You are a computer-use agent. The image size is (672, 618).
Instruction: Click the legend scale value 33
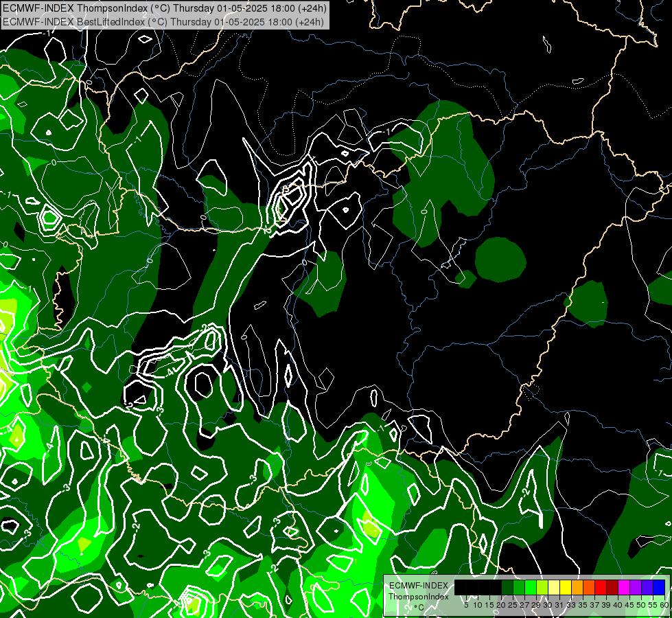click(x=571, y=605)
